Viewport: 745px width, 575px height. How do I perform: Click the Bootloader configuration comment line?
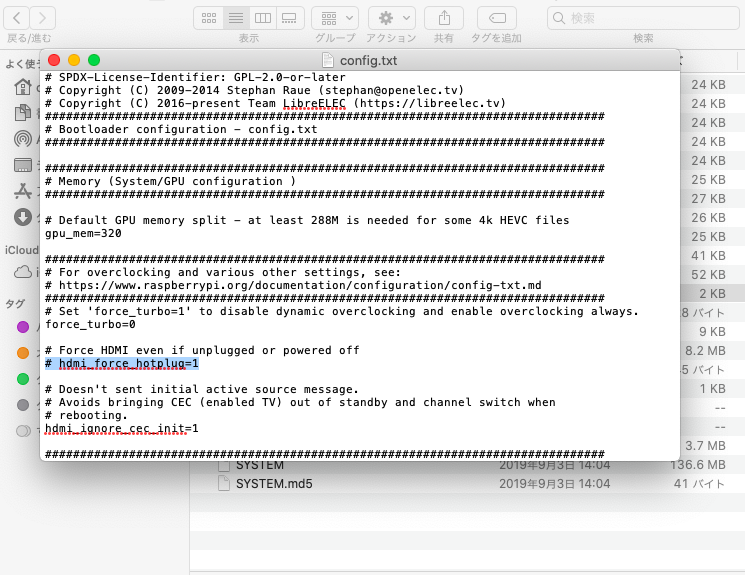[181, 129]
